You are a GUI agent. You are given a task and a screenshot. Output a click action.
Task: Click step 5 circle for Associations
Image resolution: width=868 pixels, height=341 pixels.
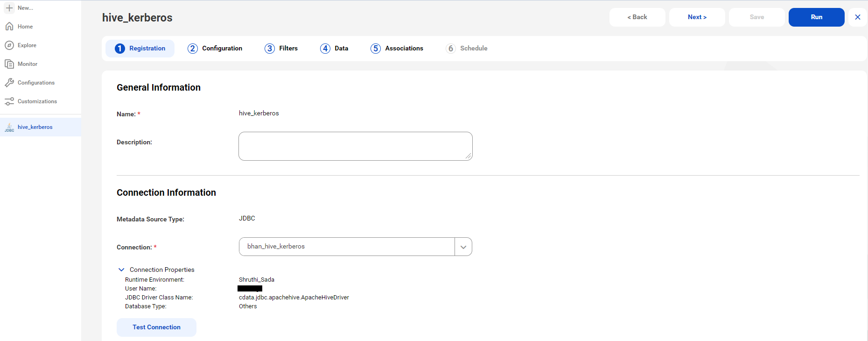[x=376, y=49]
